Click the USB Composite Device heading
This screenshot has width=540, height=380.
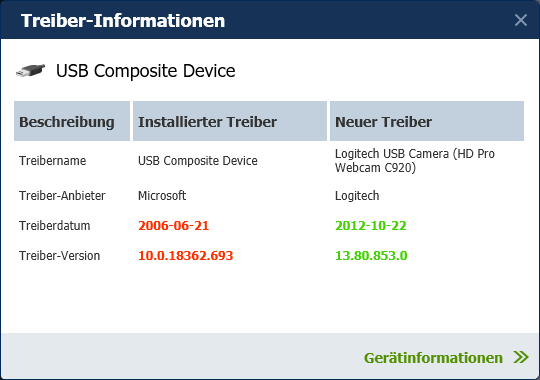tap(146, 71)
